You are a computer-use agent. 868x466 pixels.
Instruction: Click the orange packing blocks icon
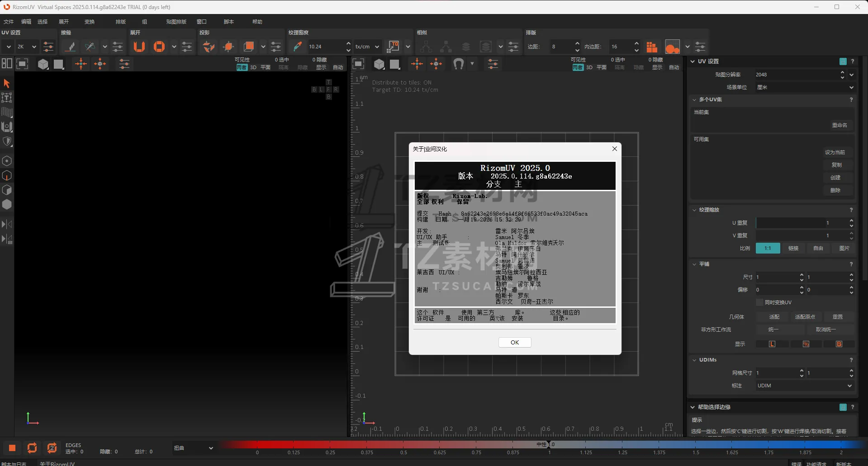[x=651, y=47]
